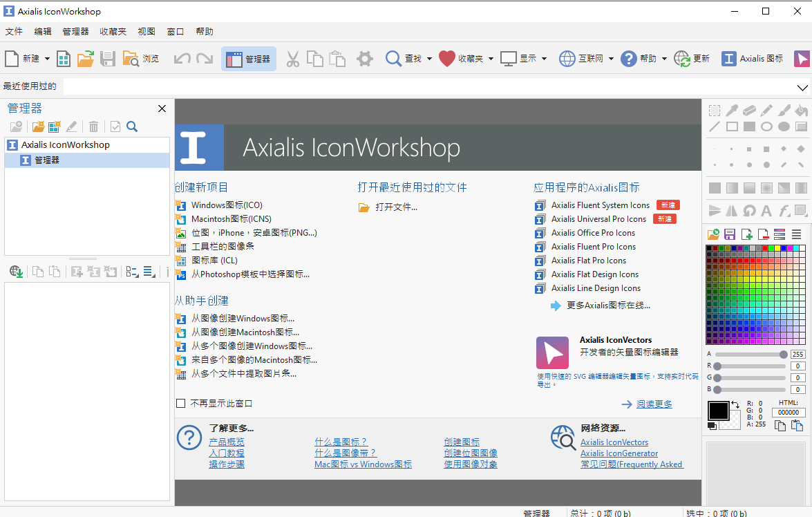The image size is (812, 517).
Task: Open the 新建 dropdown arrow
Action: coord(47,59)
